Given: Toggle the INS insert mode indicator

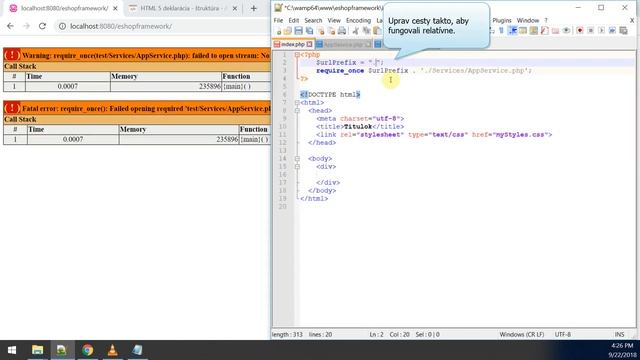Looking at the screenshot, I should (619, 334).
